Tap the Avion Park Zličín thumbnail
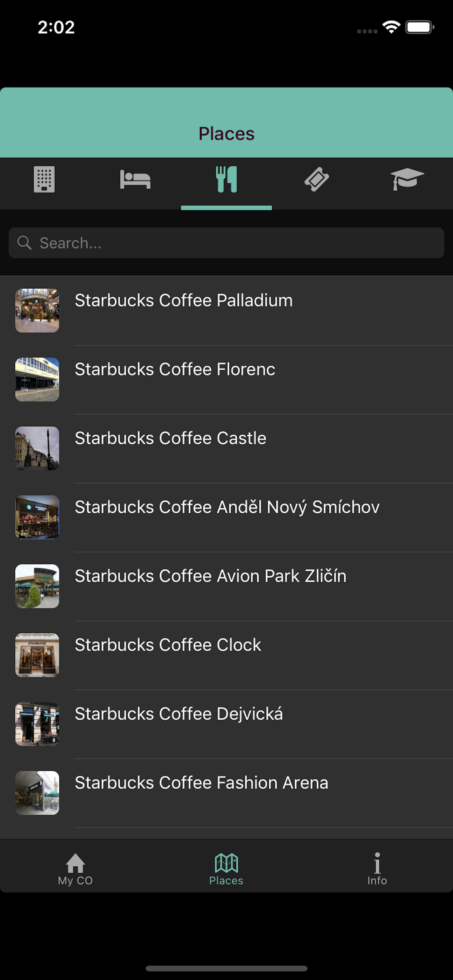The width and height of the screenshot is (453, 980). click(37, 586)
